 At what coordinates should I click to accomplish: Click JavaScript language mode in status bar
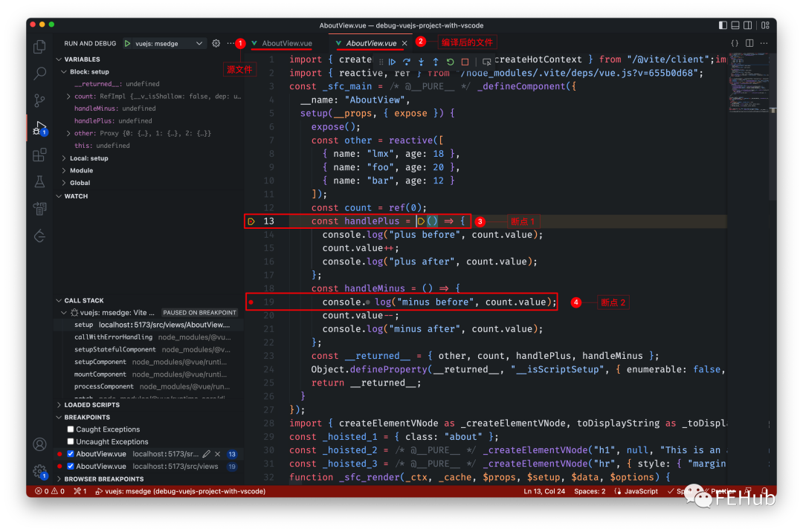(x=640, y=491)
